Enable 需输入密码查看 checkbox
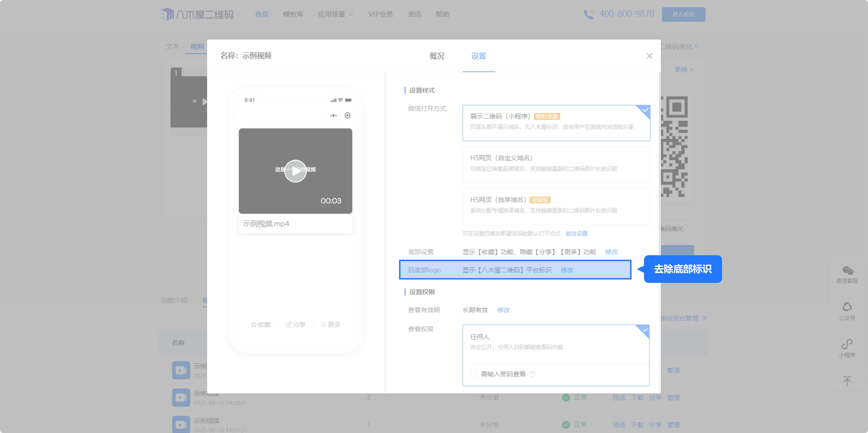This screenshot has height=433, width=868. point(473,374)
